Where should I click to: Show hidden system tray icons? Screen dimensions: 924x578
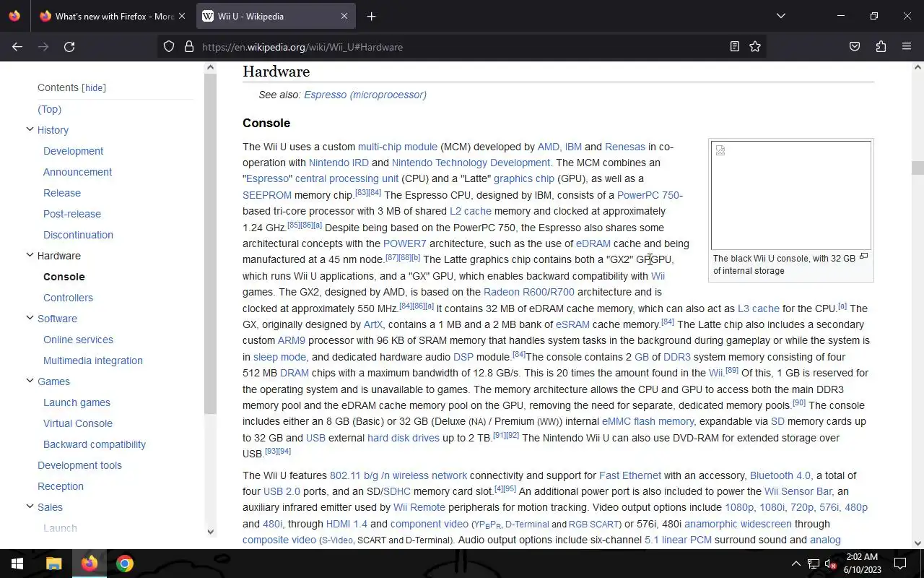tap(796, 564)
